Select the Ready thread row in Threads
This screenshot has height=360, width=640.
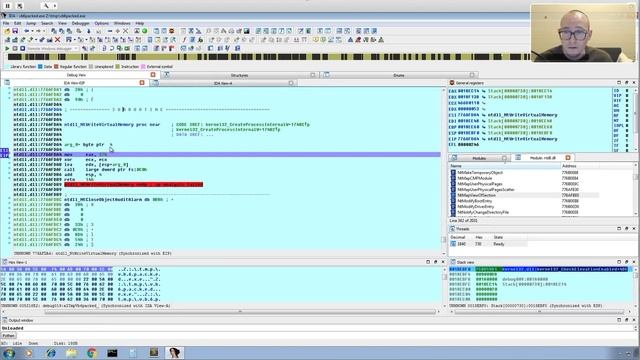pos(488,244)
